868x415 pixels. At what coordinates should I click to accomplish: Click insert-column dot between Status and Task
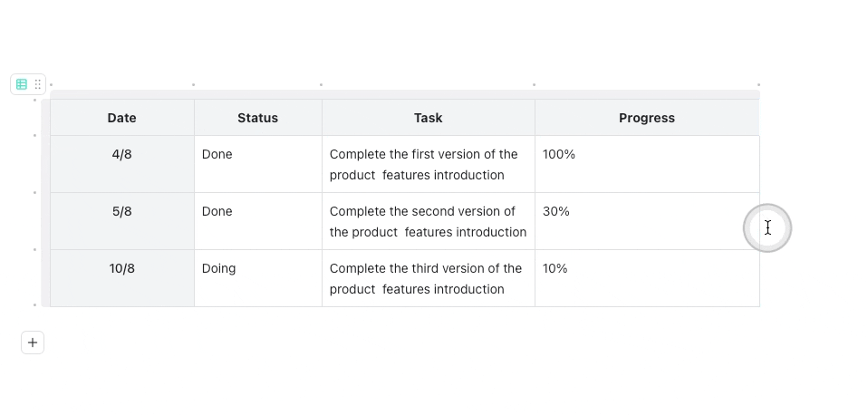[x=321, y=85]
